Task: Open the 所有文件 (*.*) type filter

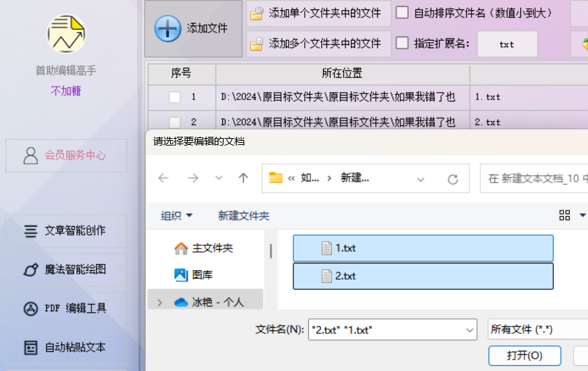Action: pos(537,330)
